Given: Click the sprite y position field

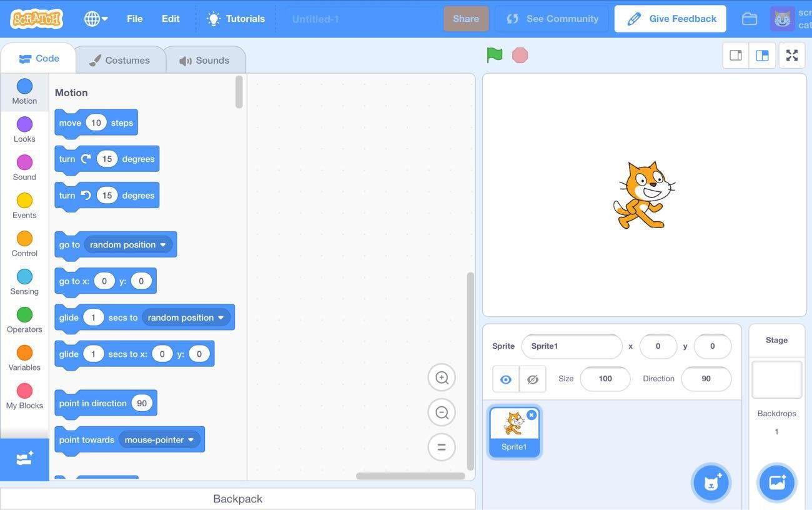Looking at the screenshot, I should pos(712,346).
